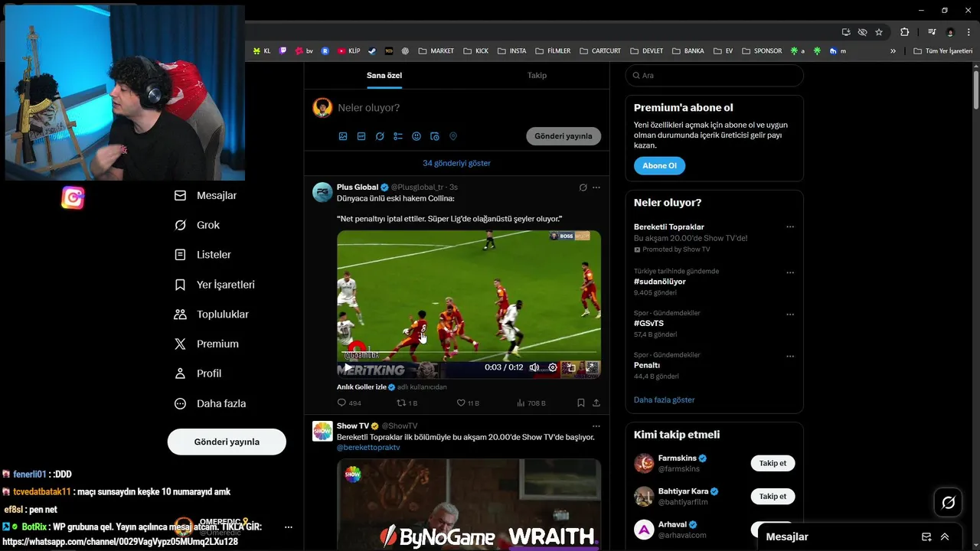The height and width of the screenshot is (551, 980).
Task: Expand Daha fazla menu in sidebar
Action: pos(211,403)
